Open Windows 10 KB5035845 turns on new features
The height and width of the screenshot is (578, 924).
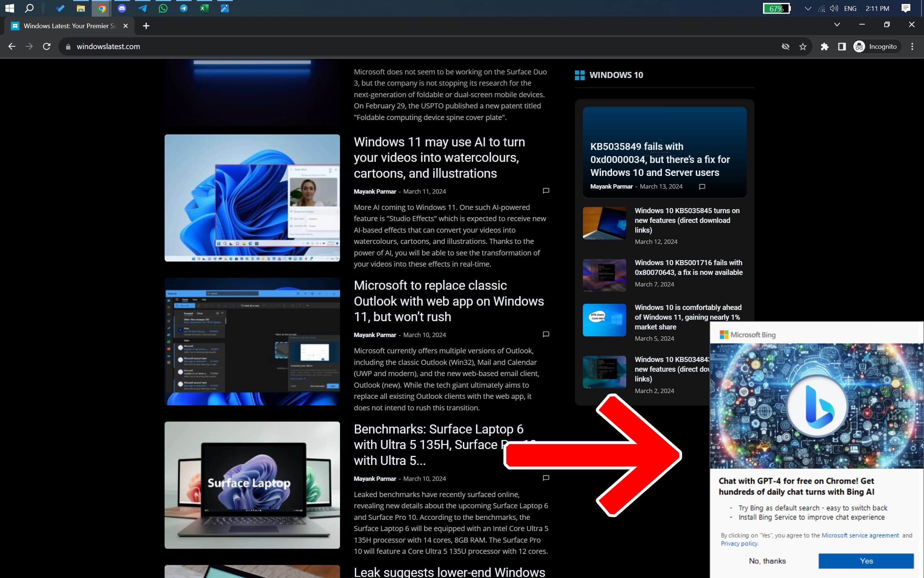[x=687, y=220]
